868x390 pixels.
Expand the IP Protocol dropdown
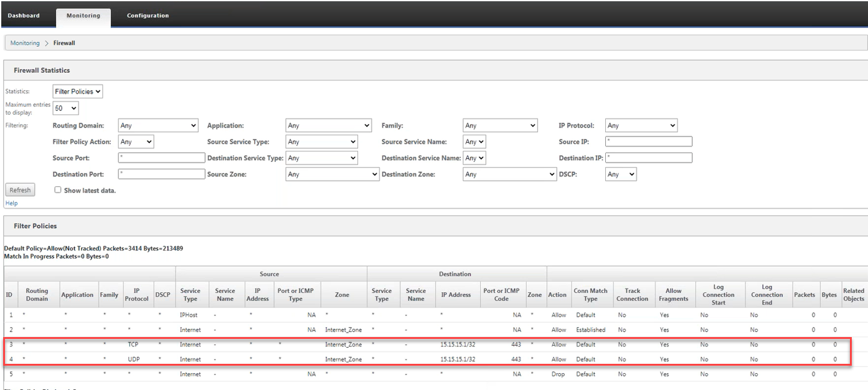641,126
